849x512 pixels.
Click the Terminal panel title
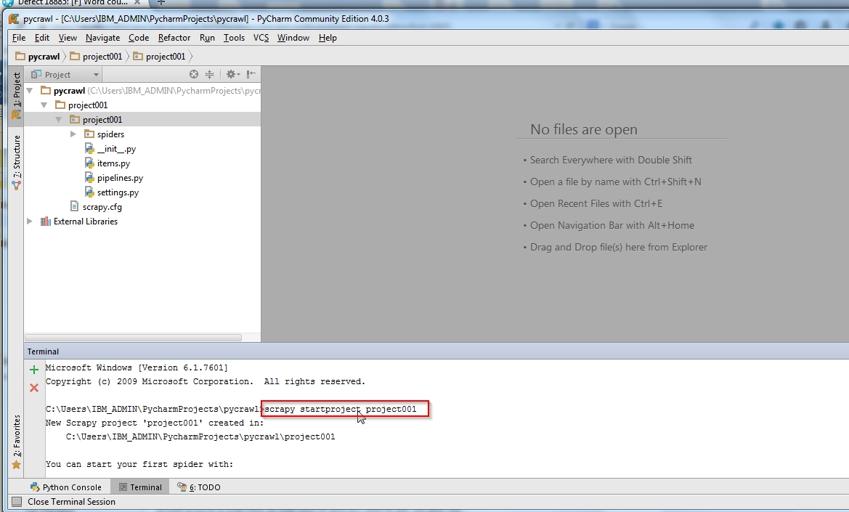point(43,352)
